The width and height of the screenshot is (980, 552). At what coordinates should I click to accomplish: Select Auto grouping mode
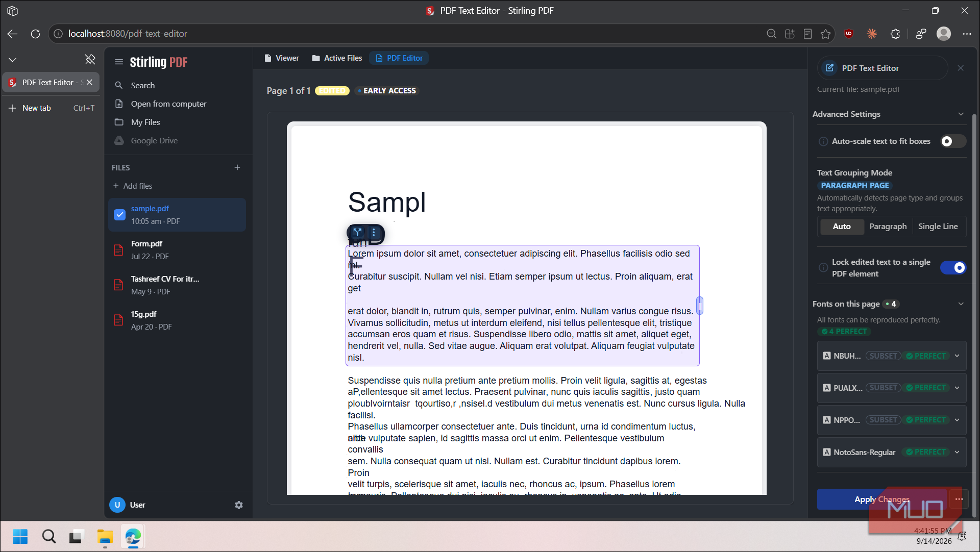click(x=842, y=227)
